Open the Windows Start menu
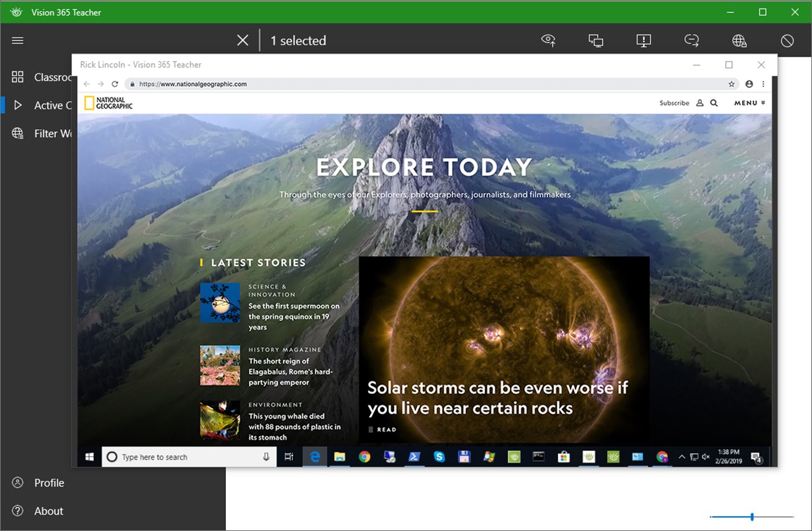Viewport: 812px width, 531px height. pyautogui.click(x=89, y=457)
